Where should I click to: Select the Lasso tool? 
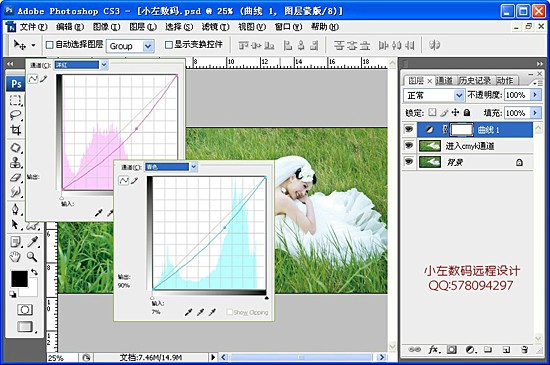[15, 115]
